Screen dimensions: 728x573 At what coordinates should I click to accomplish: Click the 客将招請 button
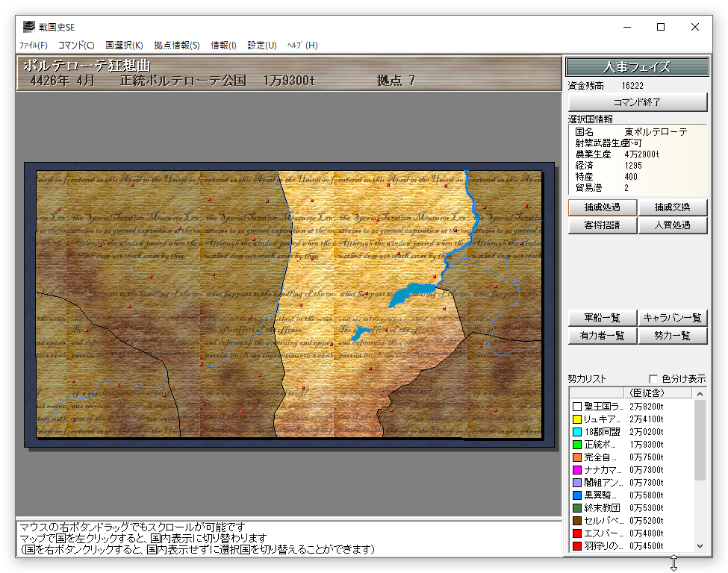point(602,225)
